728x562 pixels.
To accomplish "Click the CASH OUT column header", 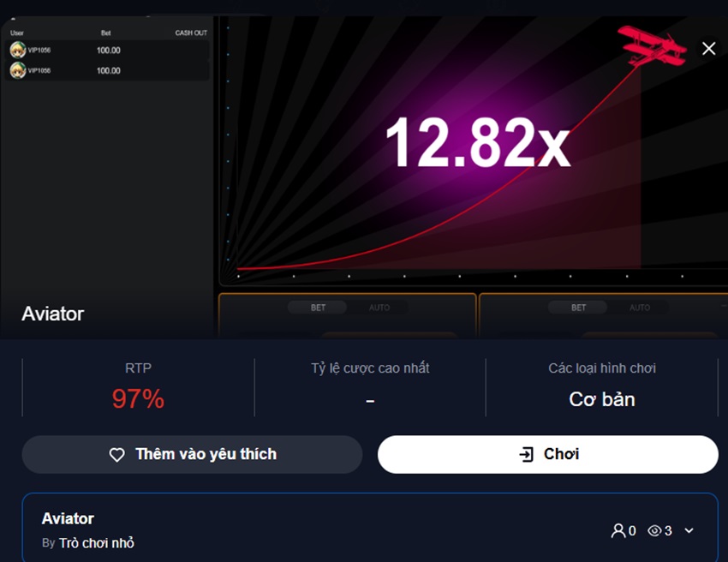I will tap(191, 33).
